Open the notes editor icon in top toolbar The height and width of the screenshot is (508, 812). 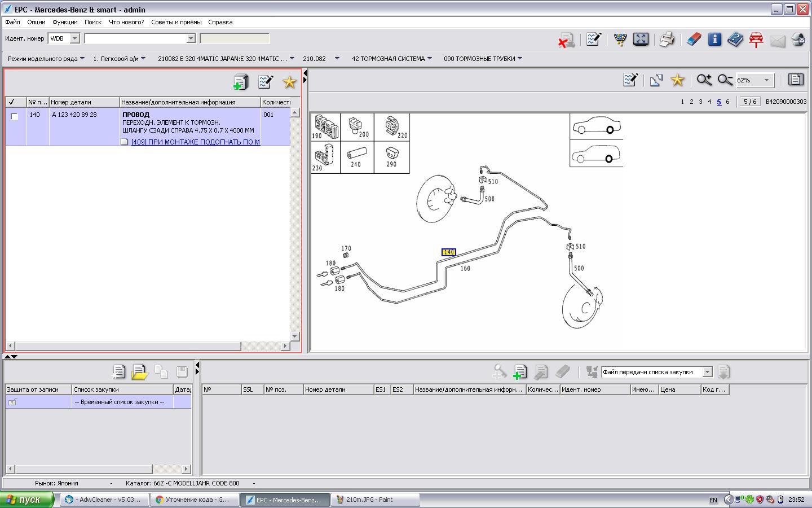pyautogui.click(x=593, y=39)
